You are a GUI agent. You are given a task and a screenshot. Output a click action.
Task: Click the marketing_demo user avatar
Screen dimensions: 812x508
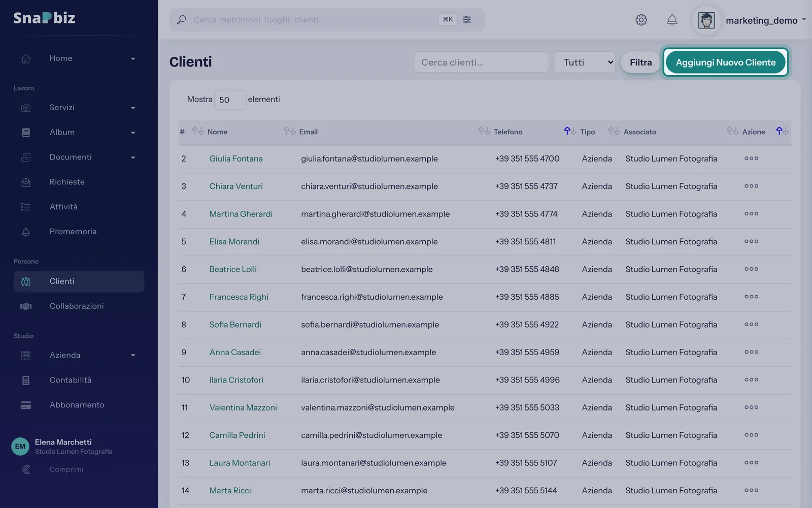pyautogui.click(x=706, y=20)
